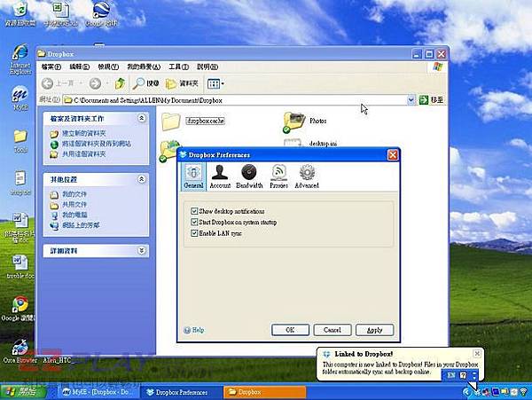
Task: Click the wireless network tray icon
Action: click(x=523, y=392)
